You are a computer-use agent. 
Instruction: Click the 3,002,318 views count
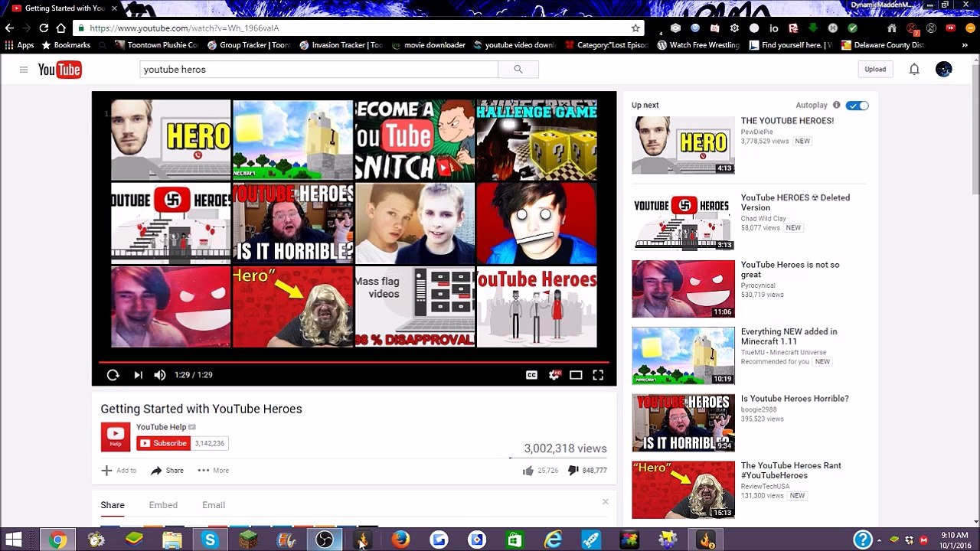565,448
